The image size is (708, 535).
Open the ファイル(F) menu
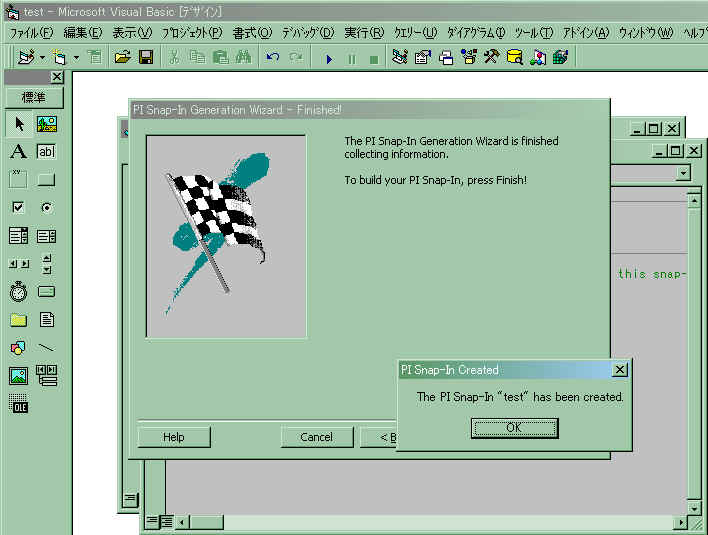[x=30, y=33]
